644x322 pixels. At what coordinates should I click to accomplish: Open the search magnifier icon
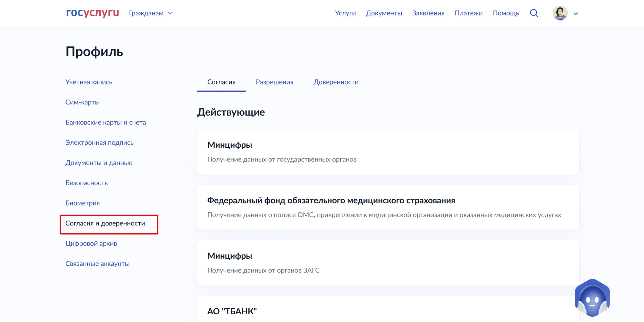(x=534, y=13)
